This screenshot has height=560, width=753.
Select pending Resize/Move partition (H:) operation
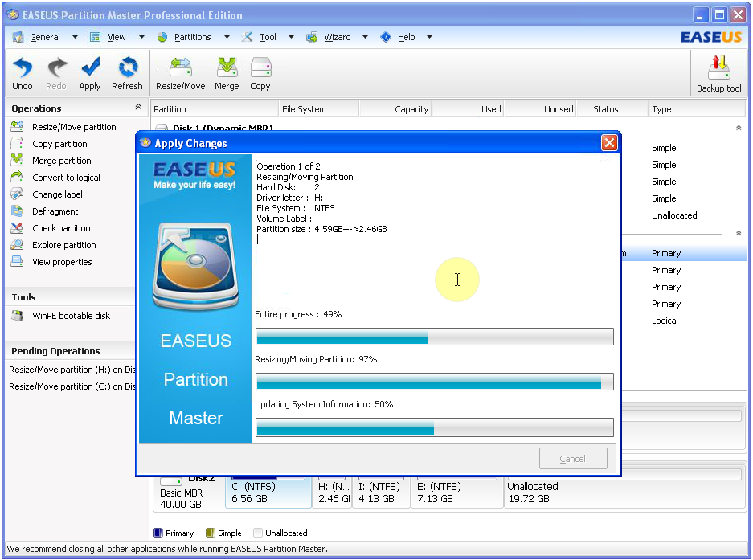72,370
